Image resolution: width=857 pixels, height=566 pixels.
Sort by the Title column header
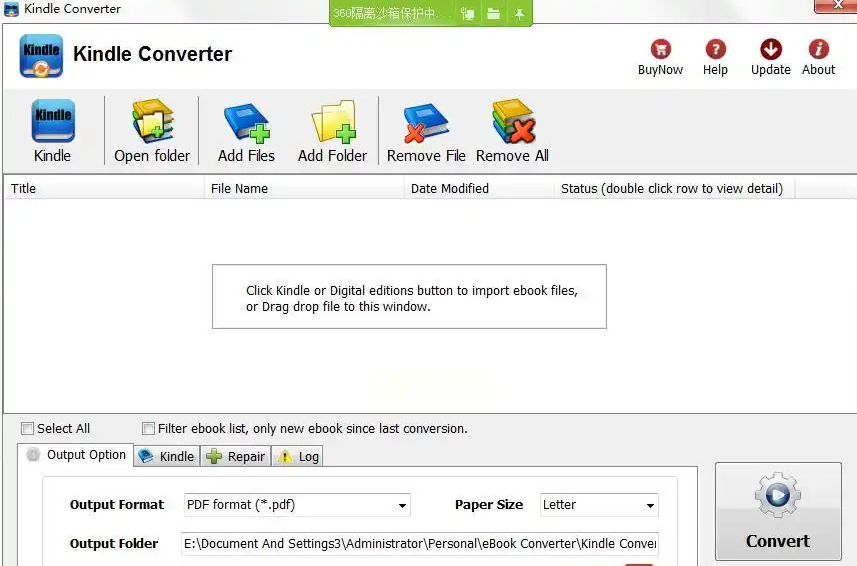pos(104,188)
